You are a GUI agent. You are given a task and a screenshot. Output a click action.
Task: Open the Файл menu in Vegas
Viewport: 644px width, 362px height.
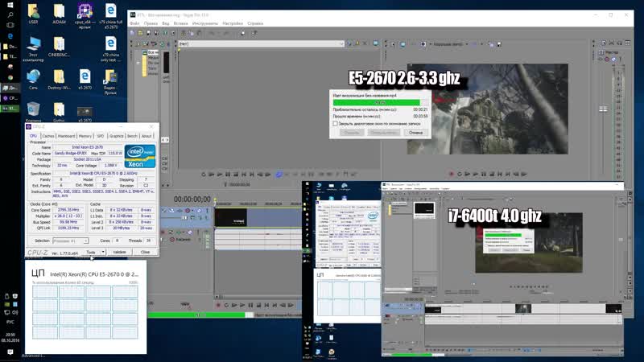(134, 23)
